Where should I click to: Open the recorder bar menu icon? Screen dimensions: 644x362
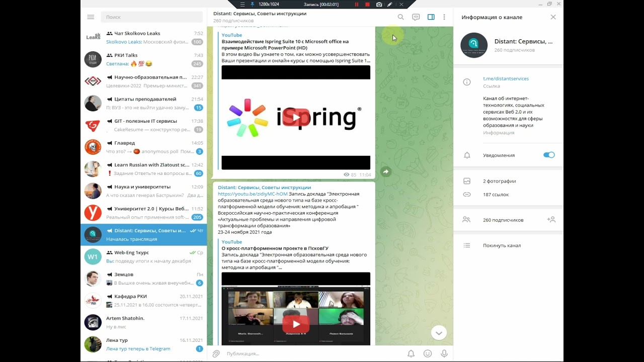point(243,4)
